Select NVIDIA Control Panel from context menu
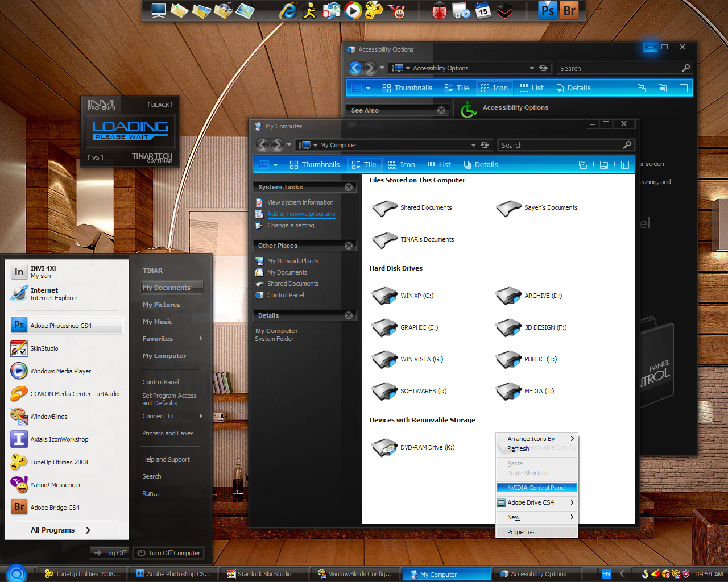 [x=536, y=488]
